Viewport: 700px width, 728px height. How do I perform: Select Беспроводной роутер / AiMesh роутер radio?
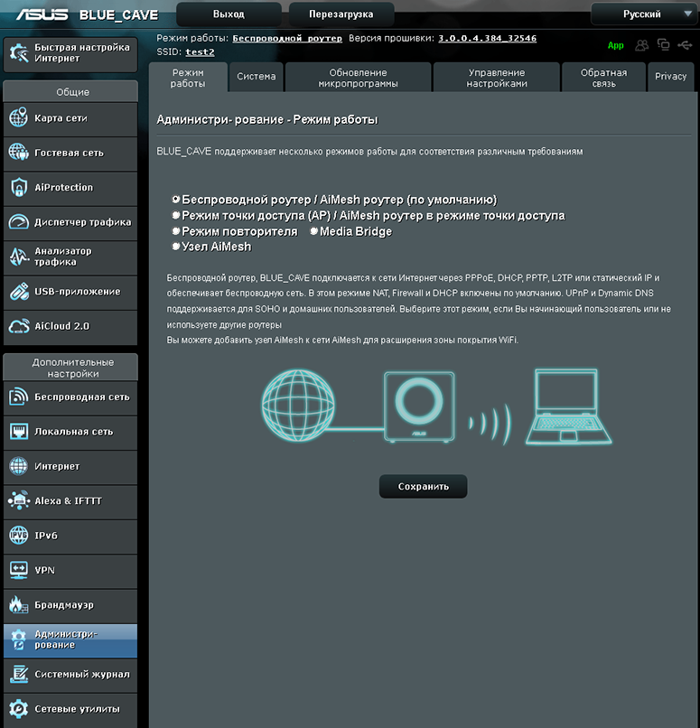[x=176, y=200]
